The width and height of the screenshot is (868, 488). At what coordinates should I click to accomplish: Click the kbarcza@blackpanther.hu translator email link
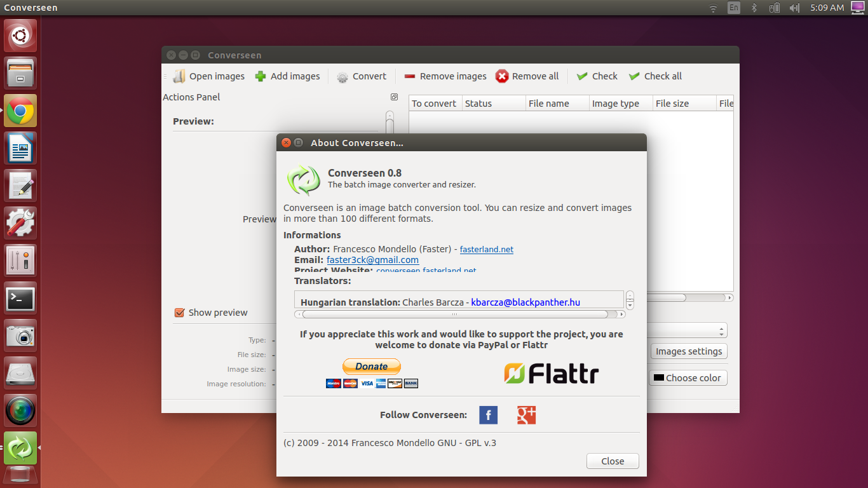526,302
